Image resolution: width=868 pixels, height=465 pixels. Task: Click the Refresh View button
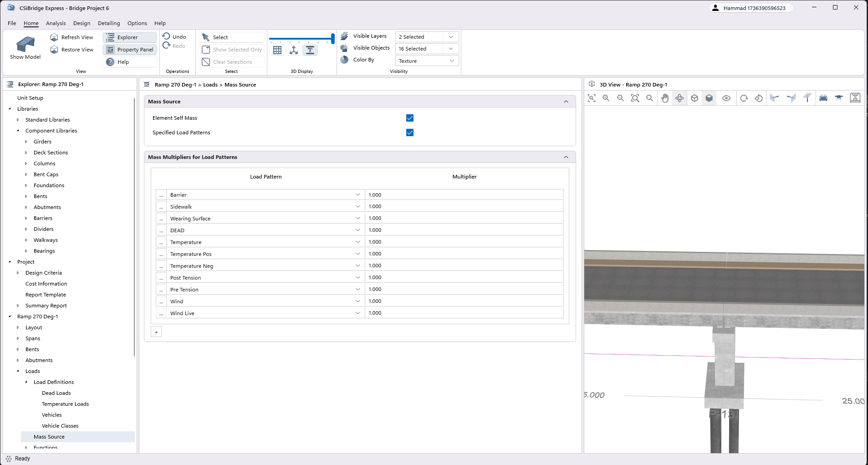[x=72, y=37]
